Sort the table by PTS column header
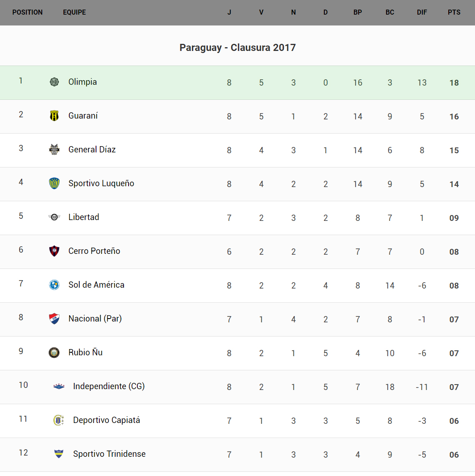The image size is (475, 476). 454,13
